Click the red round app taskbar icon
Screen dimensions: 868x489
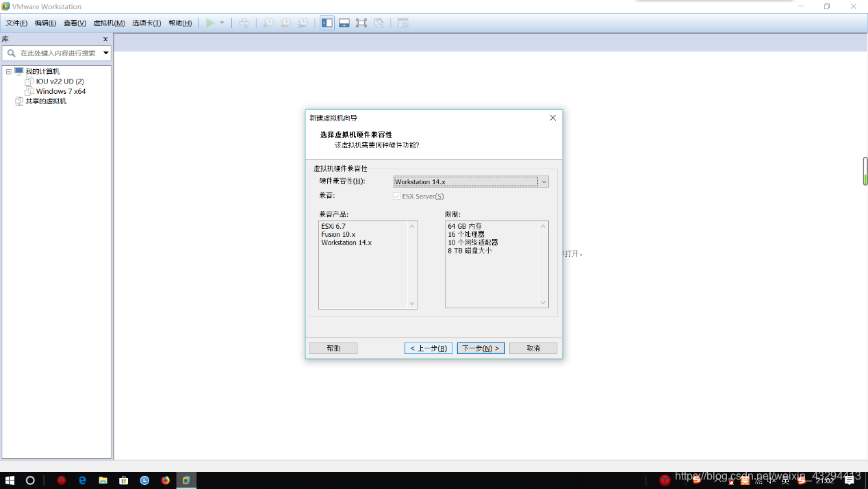[x=62, y=481]
